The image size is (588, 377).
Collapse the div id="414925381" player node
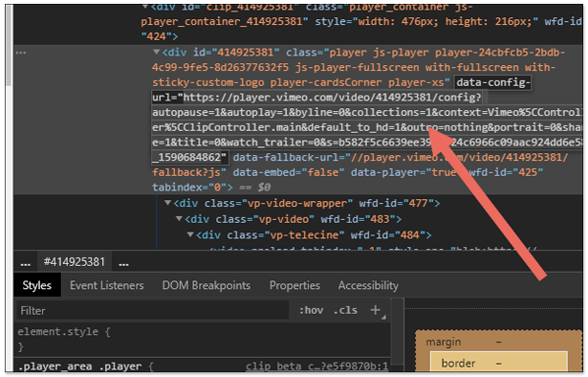pyautogui.click(x=157, y=52)
